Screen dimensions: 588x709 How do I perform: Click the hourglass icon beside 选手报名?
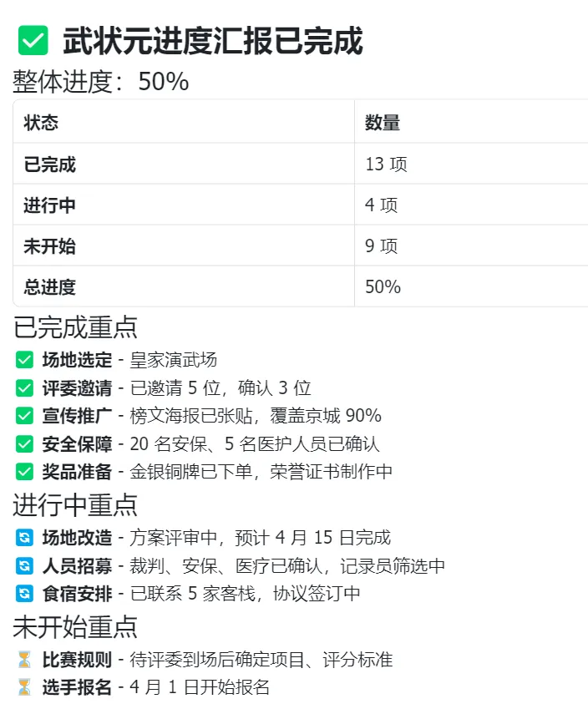(x=24, y=687)
